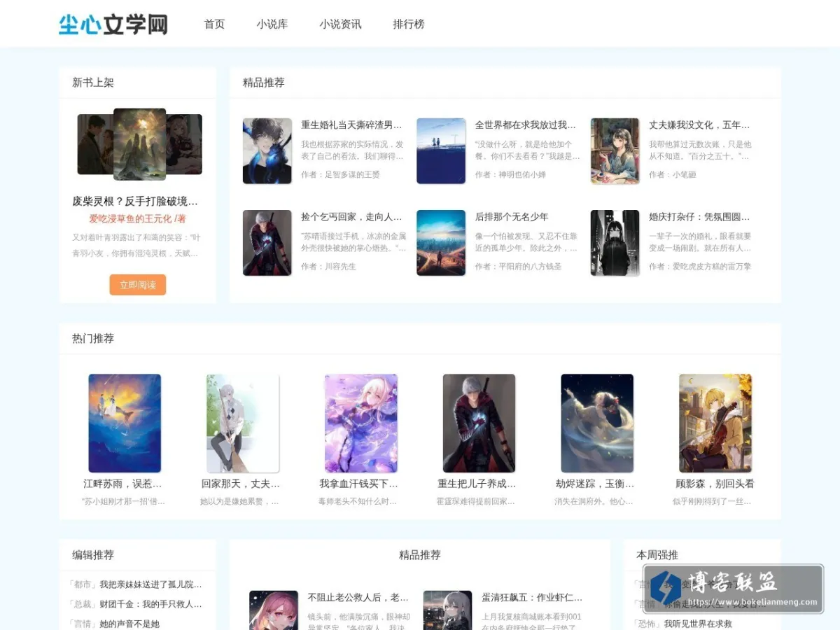The image size is (840, 630).
Task: Click author text 作者：平阳府的八方钱圣
Action: click(519, 266)
